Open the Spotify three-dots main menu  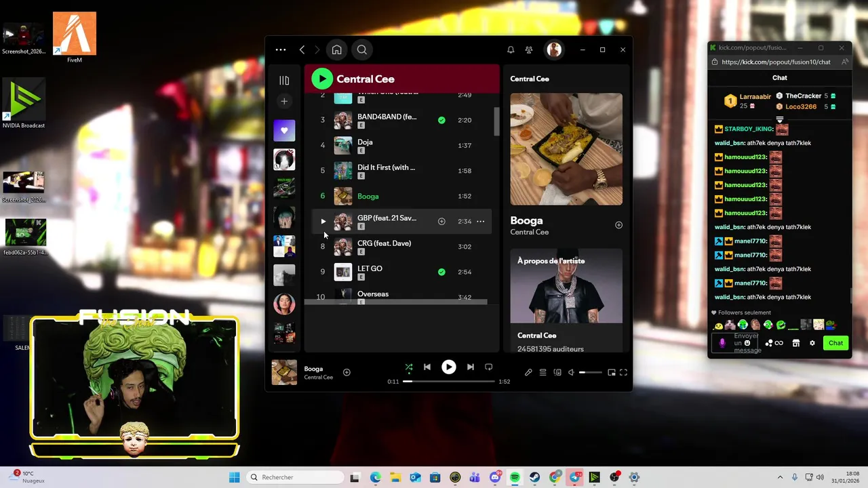(x=281, y=49)
